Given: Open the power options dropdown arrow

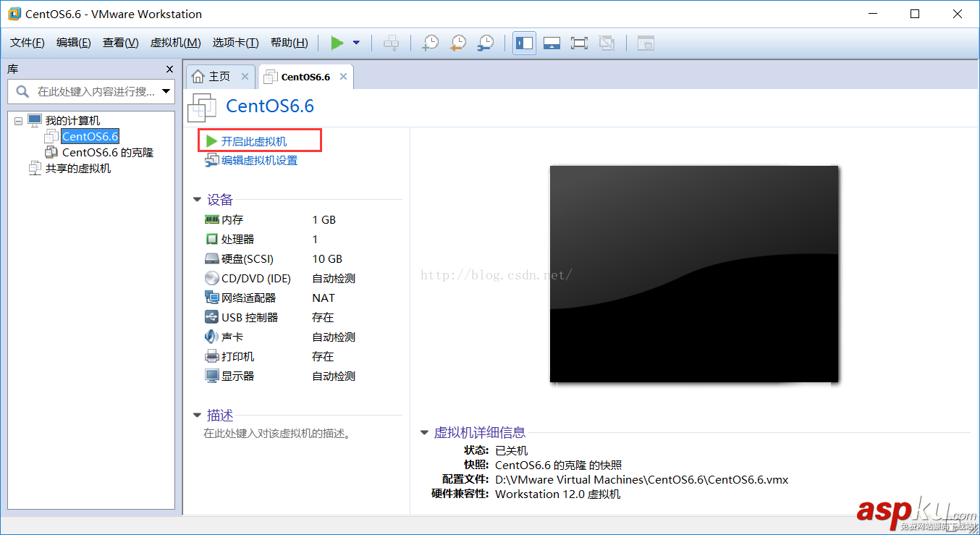Looking at the screenshot, I should [356, 43].
